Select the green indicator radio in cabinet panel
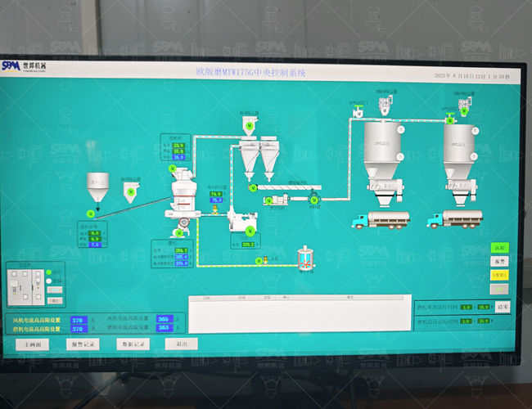Viewport: 532px width, 409px height. pos(48,272)
